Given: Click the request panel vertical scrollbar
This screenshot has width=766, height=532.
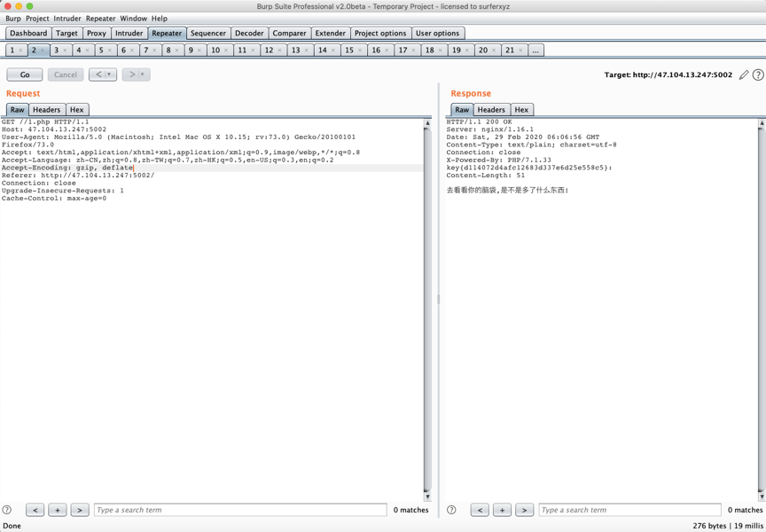Looking at the screenshot, I should (427, 310).
